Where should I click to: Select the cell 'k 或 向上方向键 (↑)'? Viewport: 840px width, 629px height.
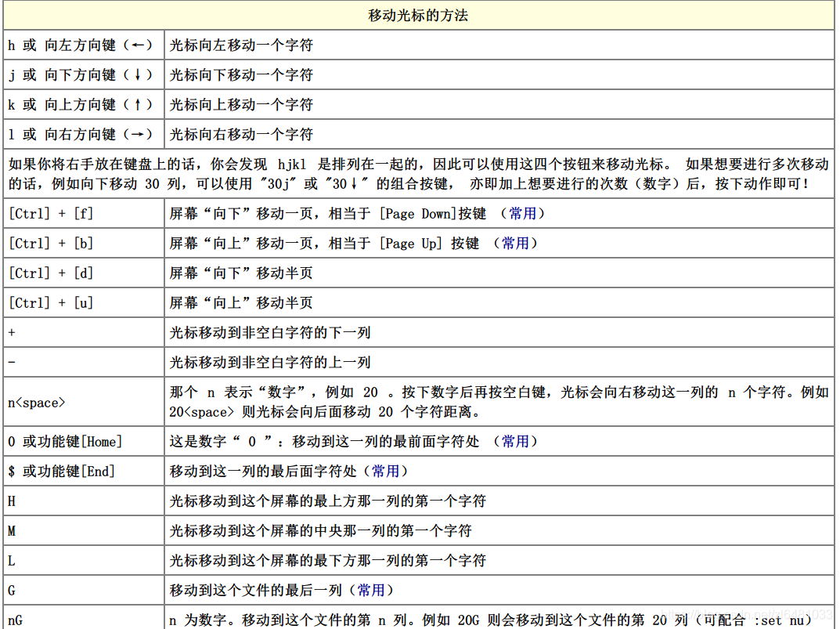pyautogui.click(x=84, y=104)
